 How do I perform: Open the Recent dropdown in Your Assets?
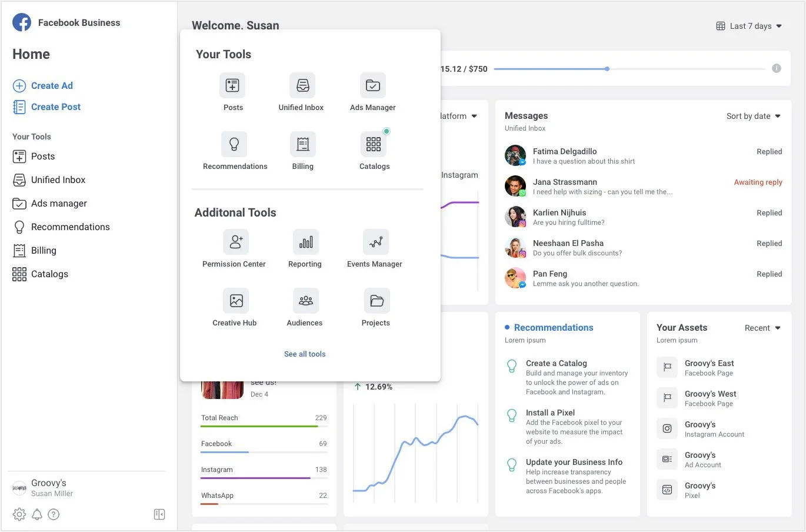click(x=762, y=328)
